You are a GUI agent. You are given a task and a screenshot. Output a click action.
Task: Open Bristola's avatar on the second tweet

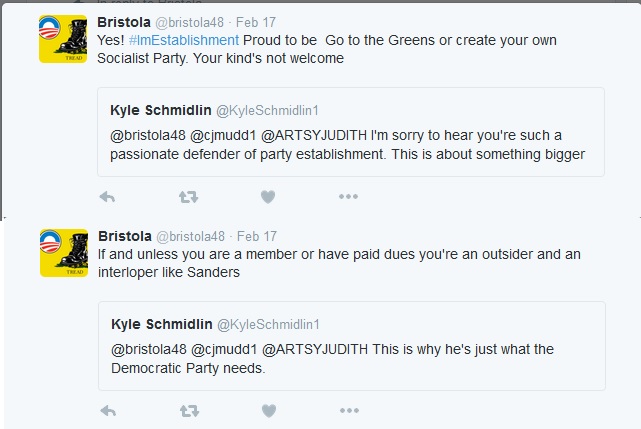point(63,253)
